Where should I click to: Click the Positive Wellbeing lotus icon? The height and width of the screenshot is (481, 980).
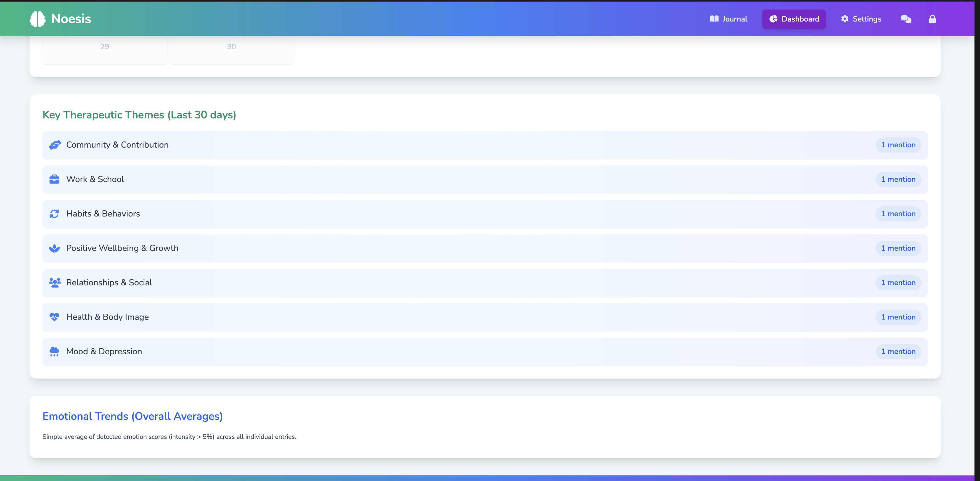[54, 248]
